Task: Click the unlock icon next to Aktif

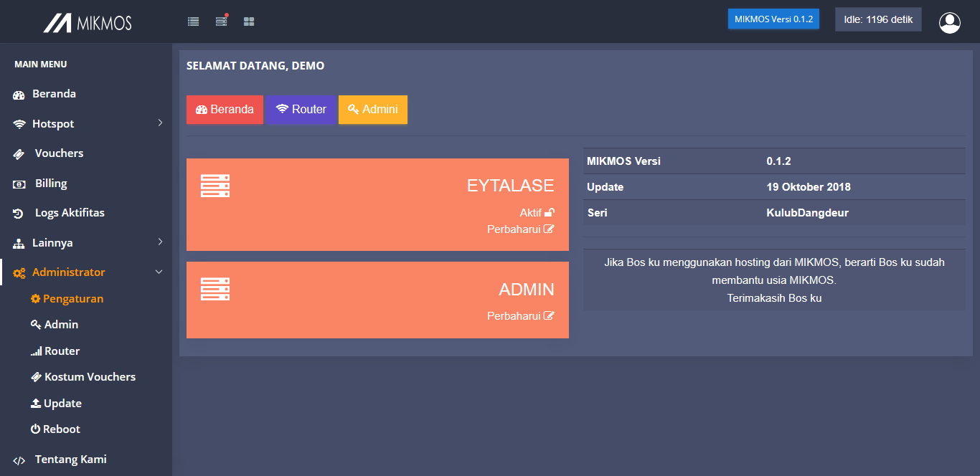Action: [550, 212]
